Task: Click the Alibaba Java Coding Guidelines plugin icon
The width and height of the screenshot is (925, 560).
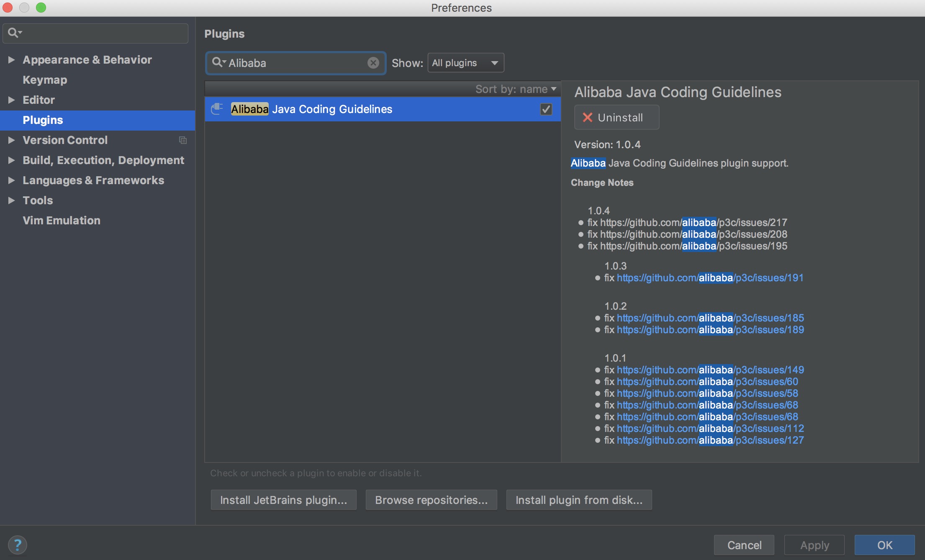Action: 217,108
